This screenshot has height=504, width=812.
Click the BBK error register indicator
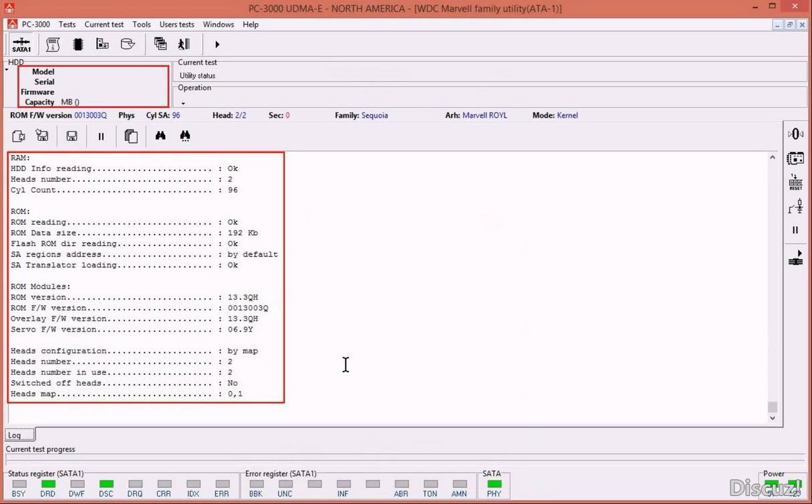tap(256, 483)
